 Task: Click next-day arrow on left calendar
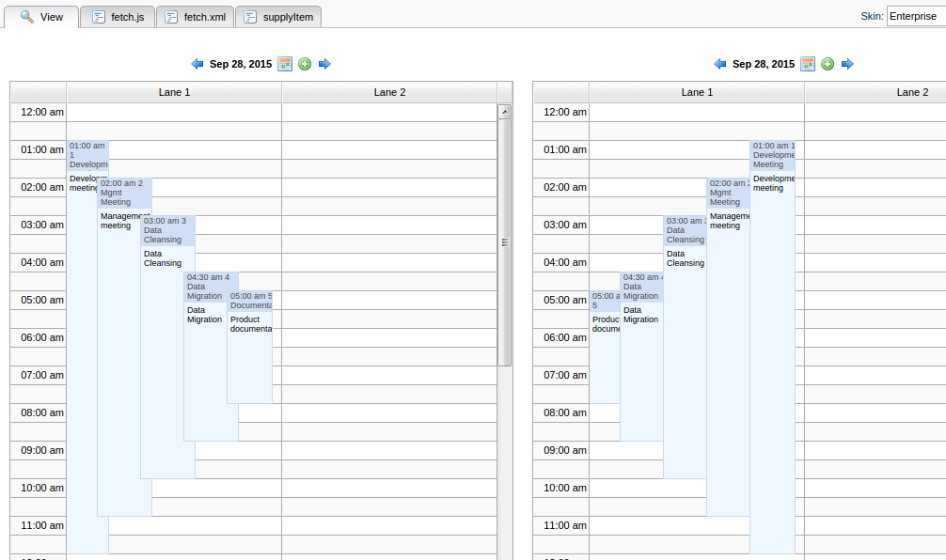[324, 64]
